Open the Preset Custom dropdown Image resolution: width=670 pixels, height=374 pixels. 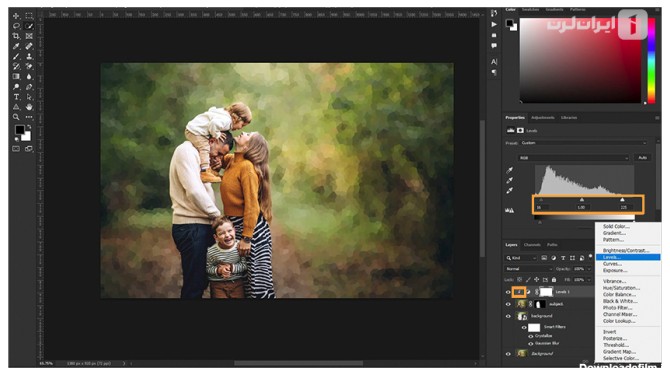(x=583, y=143)
